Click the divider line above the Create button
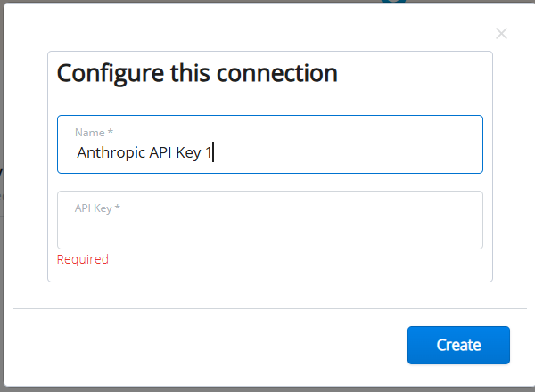535x392 pixels. coord(267,308)
